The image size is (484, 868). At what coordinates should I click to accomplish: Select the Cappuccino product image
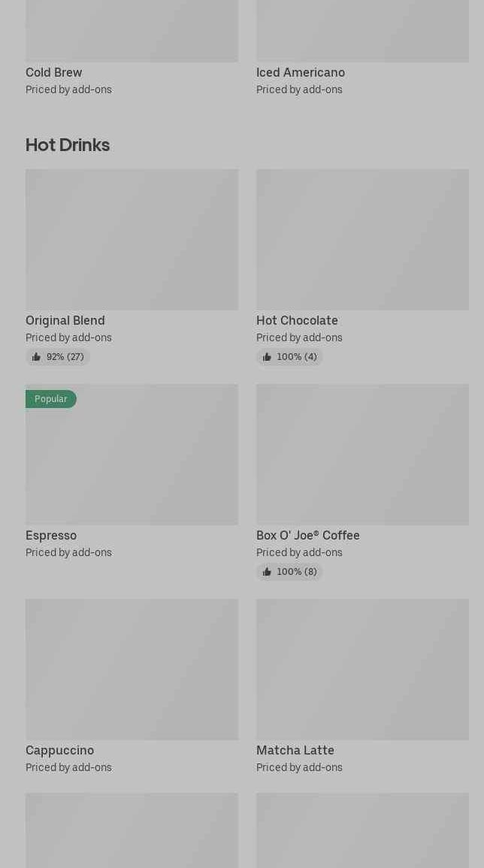132,670
